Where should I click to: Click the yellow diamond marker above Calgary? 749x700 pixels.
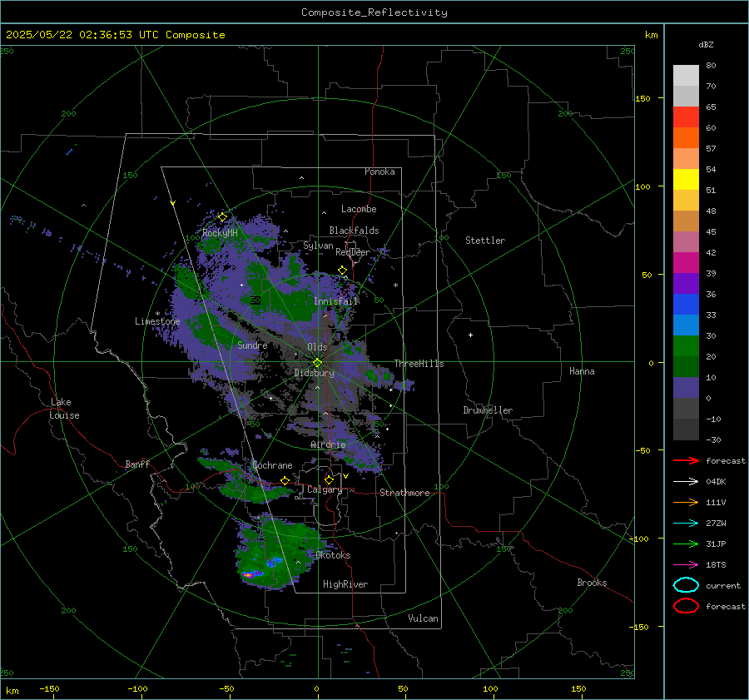(329, 479)
